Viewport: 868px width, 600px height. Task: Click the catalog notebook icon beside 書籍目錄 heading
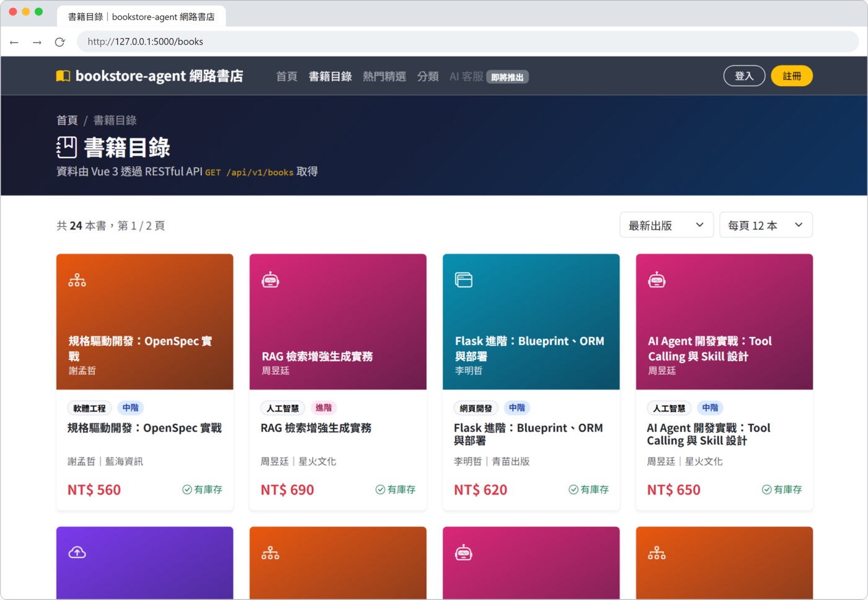pyautogui.click(x=66, y=148)
